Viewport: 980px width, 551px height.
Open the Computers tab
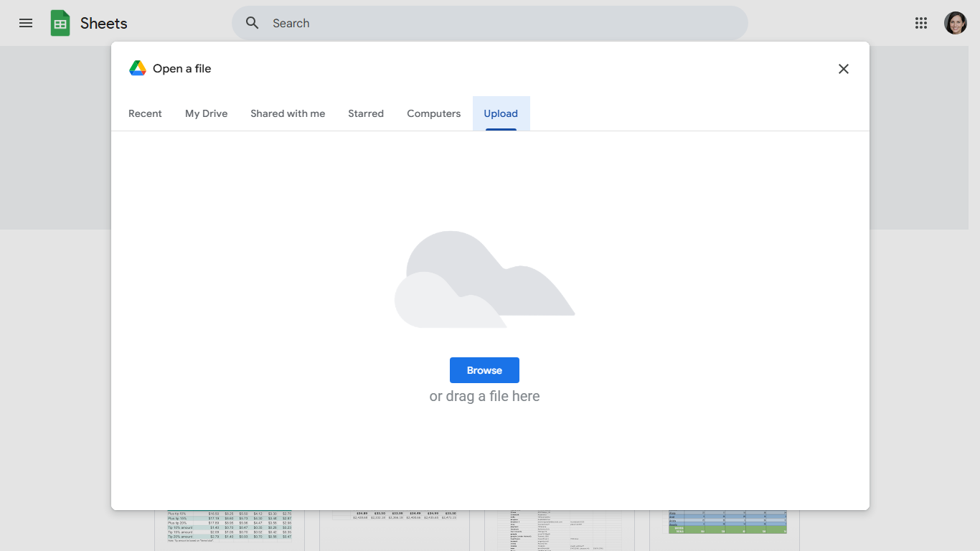click(x=433, y=113)
